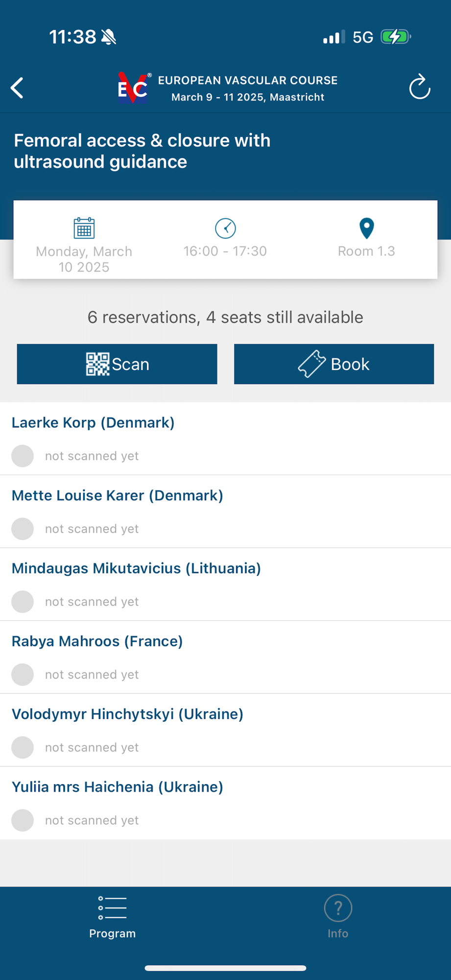Image resolution: width=451 pixels, height=980 pixels.
Task: Tap the back arrow in header
Action: pyautogui.click(x=18, y=88)
